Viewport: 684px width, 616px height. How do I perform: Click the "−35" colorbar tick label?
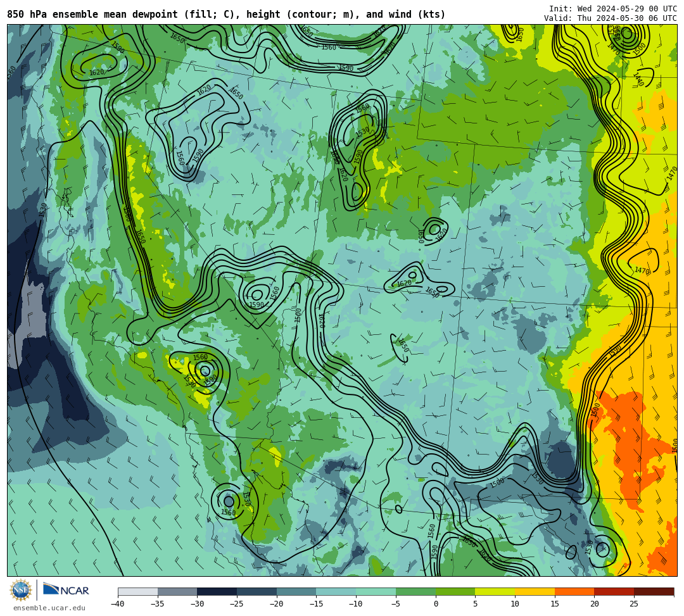click(158, 604)
